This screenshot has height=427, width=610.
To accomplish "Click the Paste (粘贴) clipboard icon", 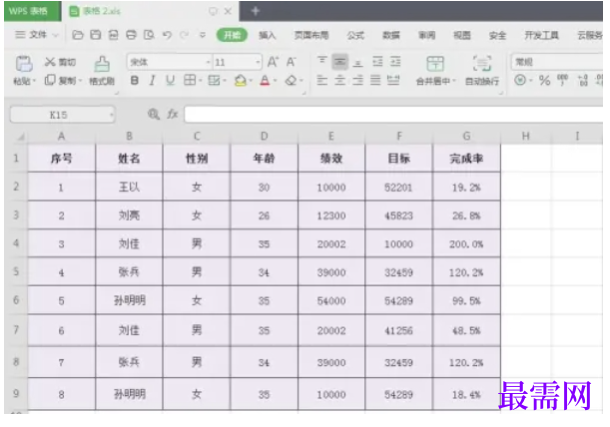I will pos(24,64).
